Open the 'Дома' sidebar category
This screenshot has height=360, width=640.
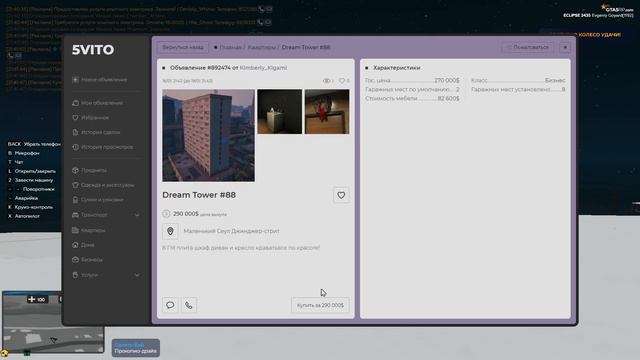[x=83, y=245]
